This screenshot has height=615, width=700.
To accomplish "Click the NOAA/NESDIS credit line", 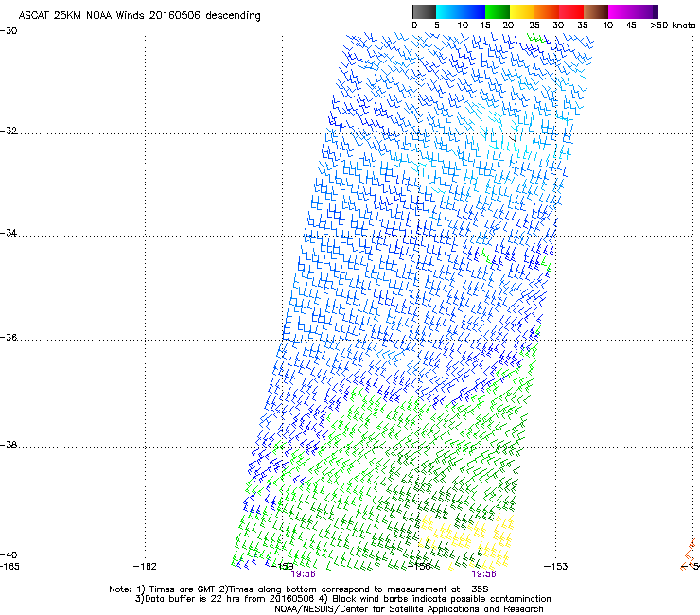I will tap(409, 609).
